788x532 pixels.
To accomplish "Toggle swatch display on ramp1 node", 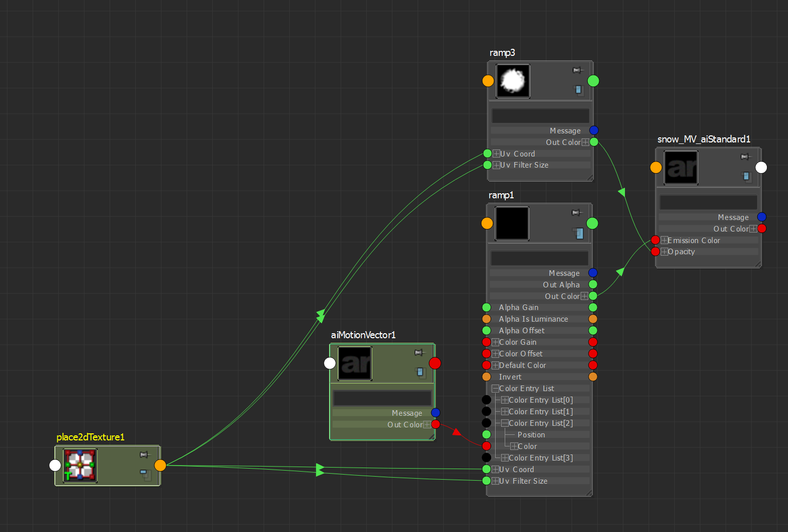I will pyautogui.click(x=579, y=233).
